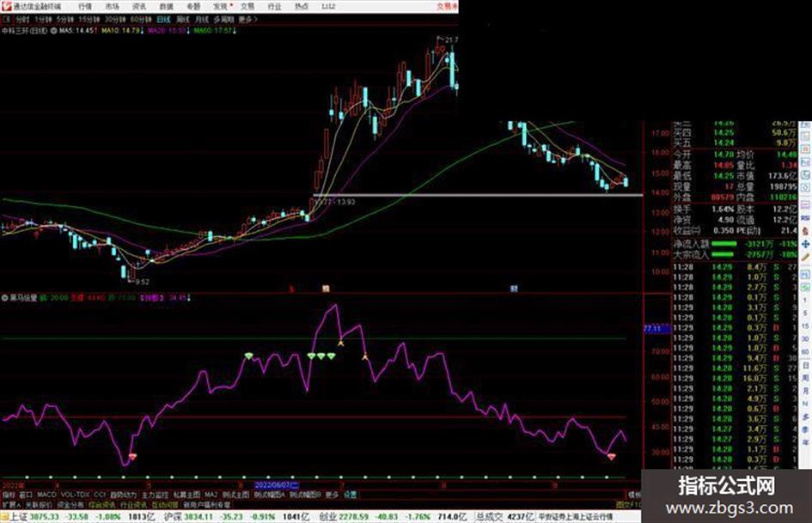Screen dimensions: 812x523
Task: Select the 日线 daily period tab
Action: [163, 19]
